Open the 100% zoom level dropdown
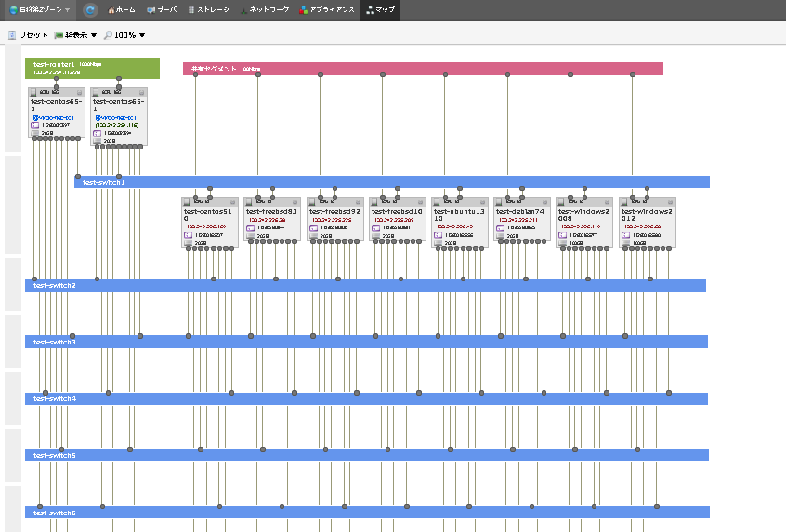The image size is (786, 532). coord(124,35)
